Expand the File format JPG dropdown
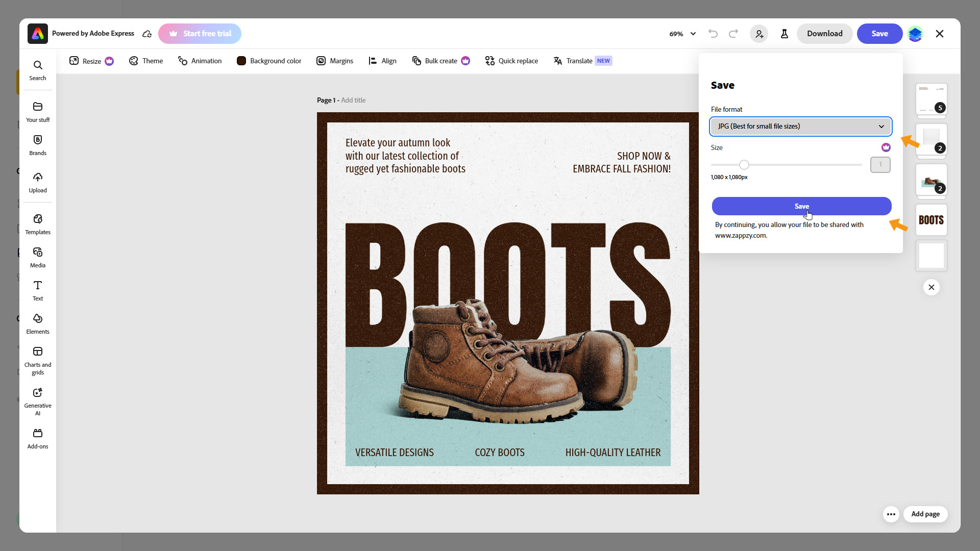980x551 pixels. (800, 127)
